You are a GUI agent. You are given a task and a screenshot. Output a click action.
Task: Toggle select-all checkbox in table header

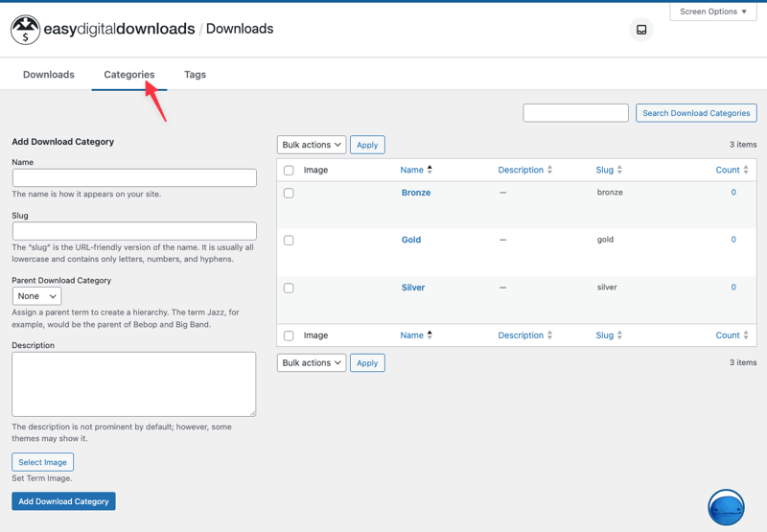click(289, 171)
